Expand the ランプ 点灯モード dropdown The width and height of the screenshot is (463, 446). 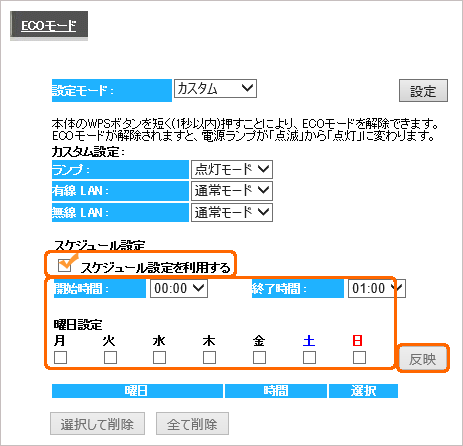(232, 170)
